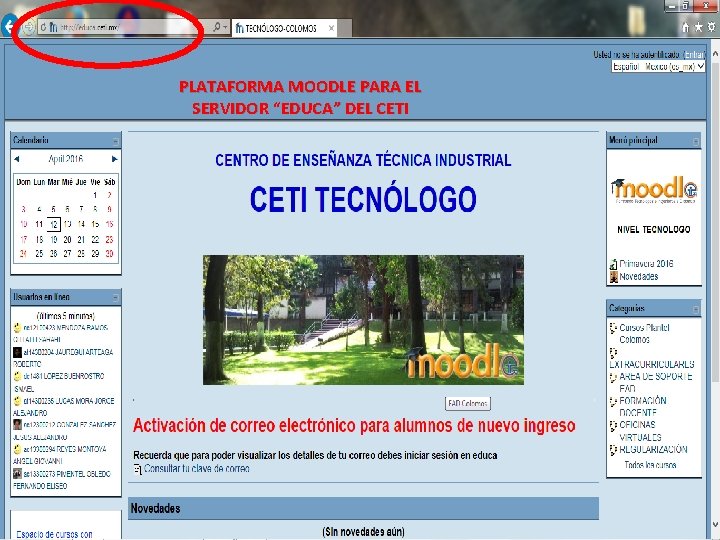Screen dimensions: 720x540
Task: Open the address bar search dropdown arrow
Action: [x=225, y=28]
